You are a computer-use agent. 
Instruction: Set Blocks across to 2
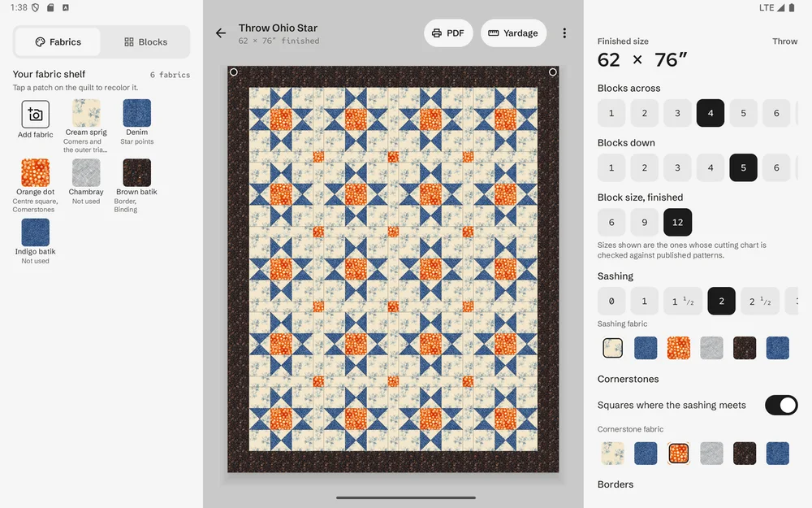[x=644, y=113]
